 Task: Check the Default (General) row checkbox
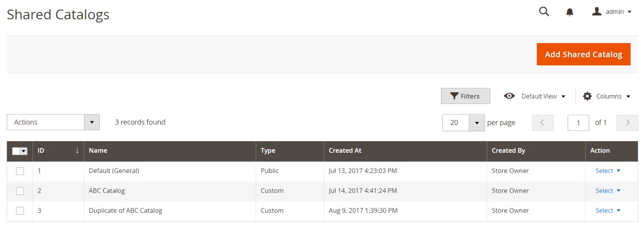[x=20, y=171]
